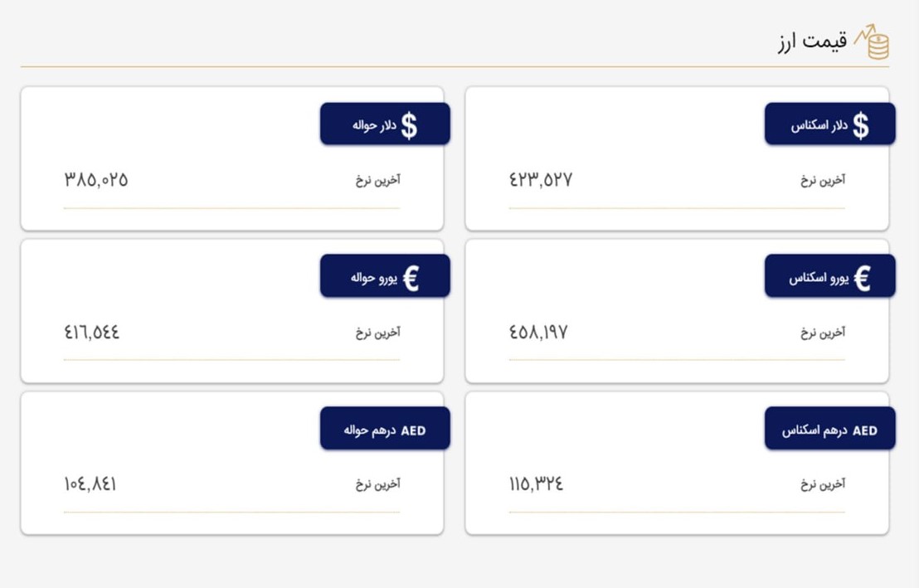Click آخرین نرخ label in dirham transfer card
919x588 pixels.
[x=377, y=484]
